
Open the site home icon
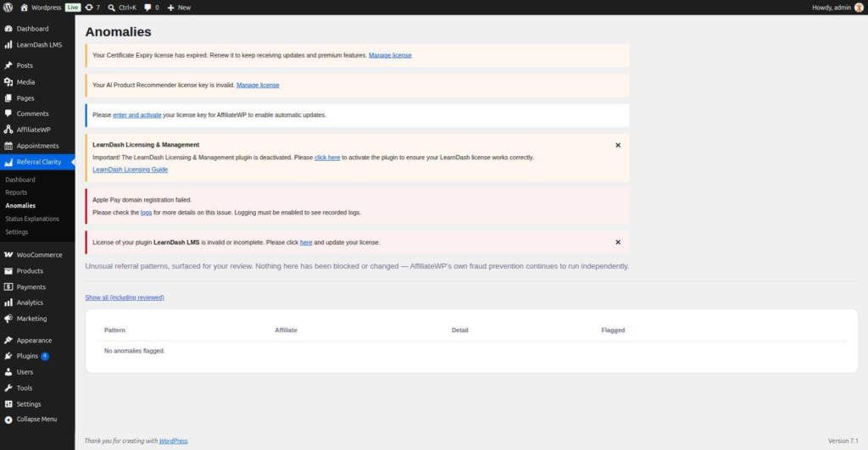(x=24, y=7)
